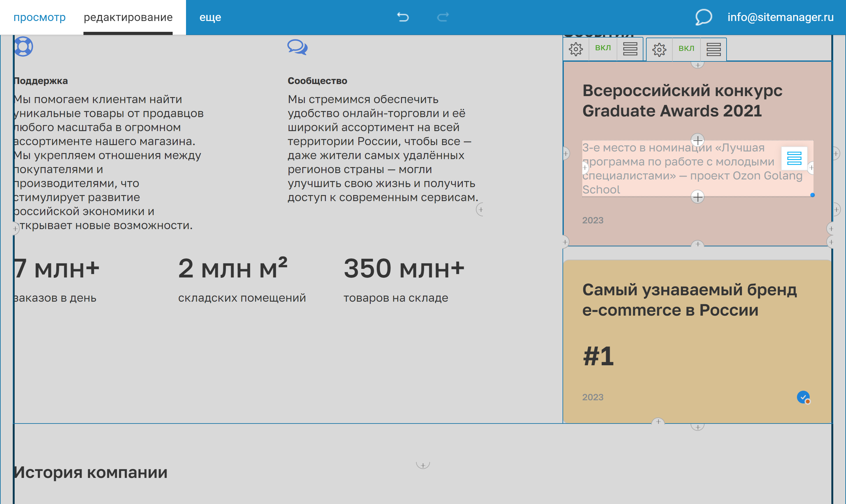The height and width of the screenshot is (504, 846).
Task: Toggle off the second ВКЛ switch
Action: tap(686, 48)
